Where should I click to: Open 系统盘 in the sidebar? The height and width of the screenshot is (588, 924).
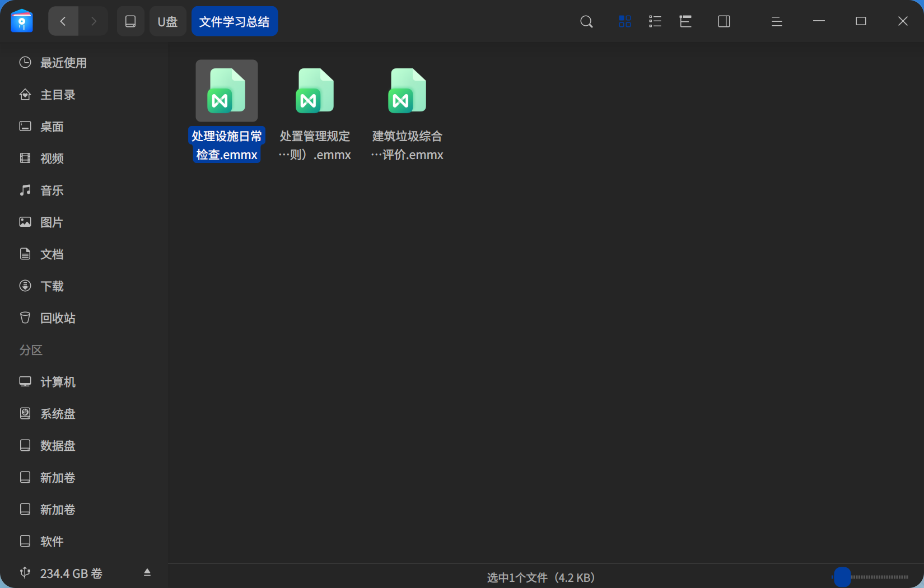pyautogui.click(x=84, y=414)
